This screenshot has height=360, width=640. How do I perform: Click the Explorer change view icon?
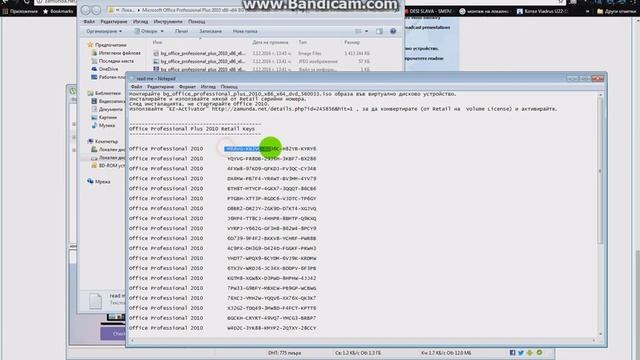pyautogui.click(x=358, y=31)
